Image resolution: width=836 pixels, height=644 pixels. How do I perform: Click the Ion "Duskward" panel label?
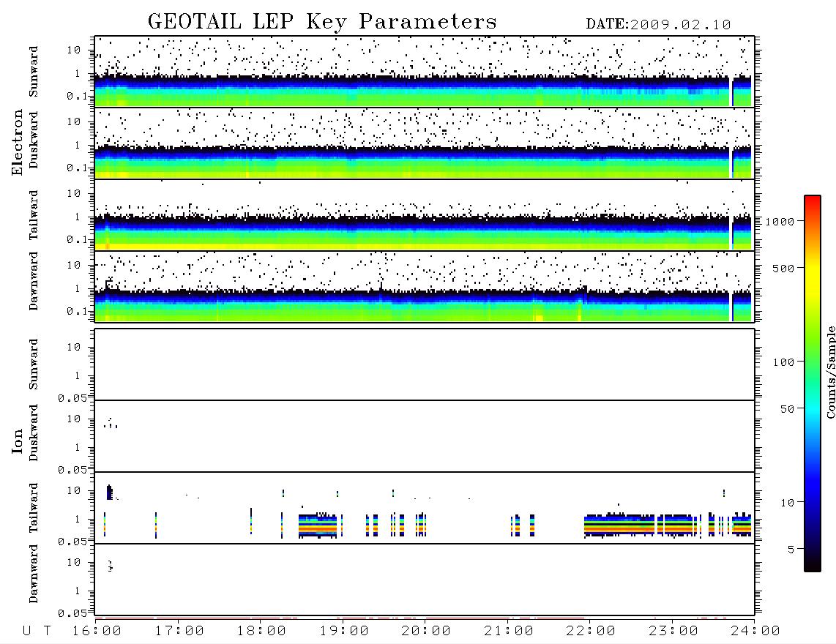point(34,433)
